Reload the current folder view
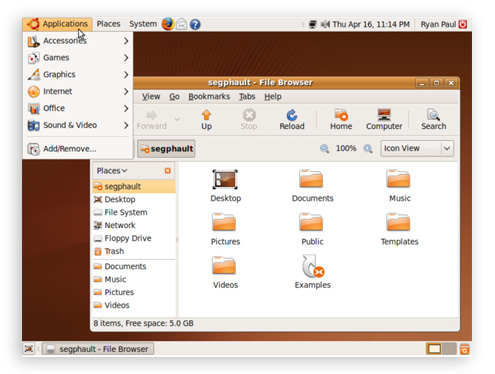Image resolution: width=495 pixels, height=374 pixels. point(292,120)
